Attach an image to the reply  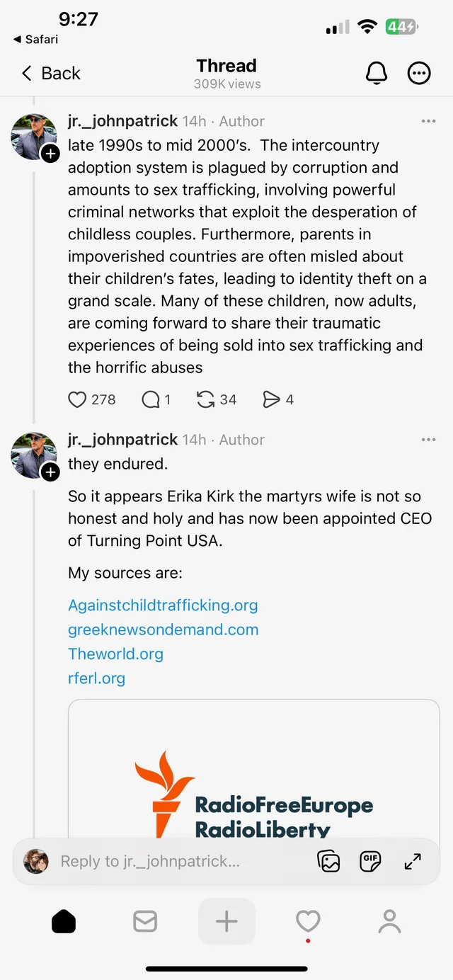(329, 861)
